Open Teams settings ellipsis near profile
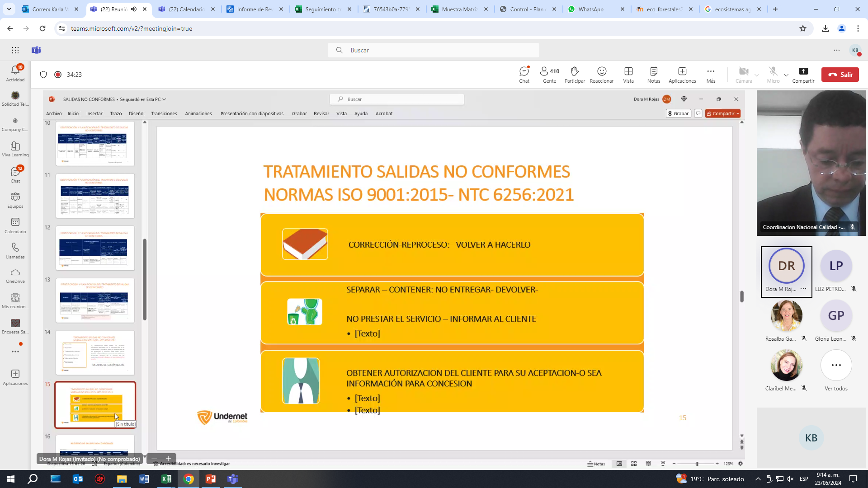The image size is (868, 488). tap(837, 50)
